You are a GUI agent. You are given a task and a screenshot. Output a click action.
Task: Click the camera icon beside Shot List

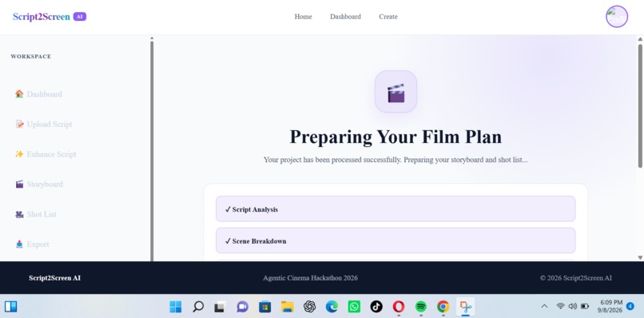click(19, 214)
